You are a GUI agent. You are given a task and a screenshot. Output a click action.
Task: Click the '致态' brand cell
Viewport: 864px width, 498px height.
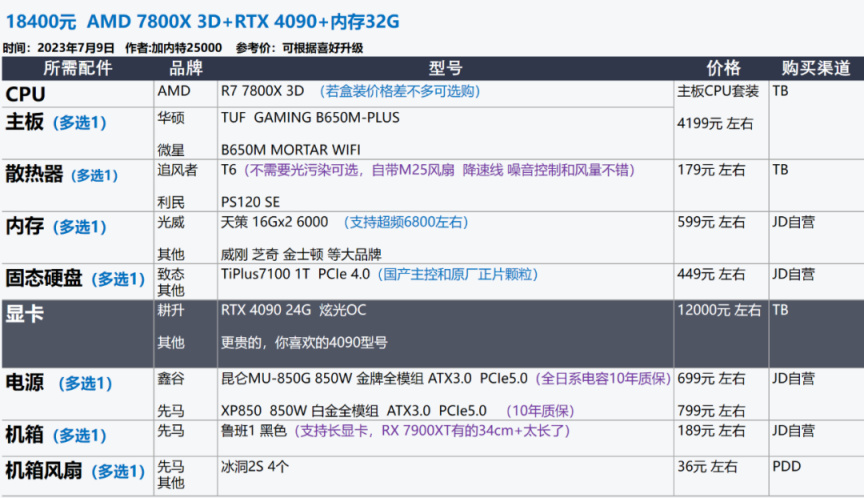coord(171,274)
